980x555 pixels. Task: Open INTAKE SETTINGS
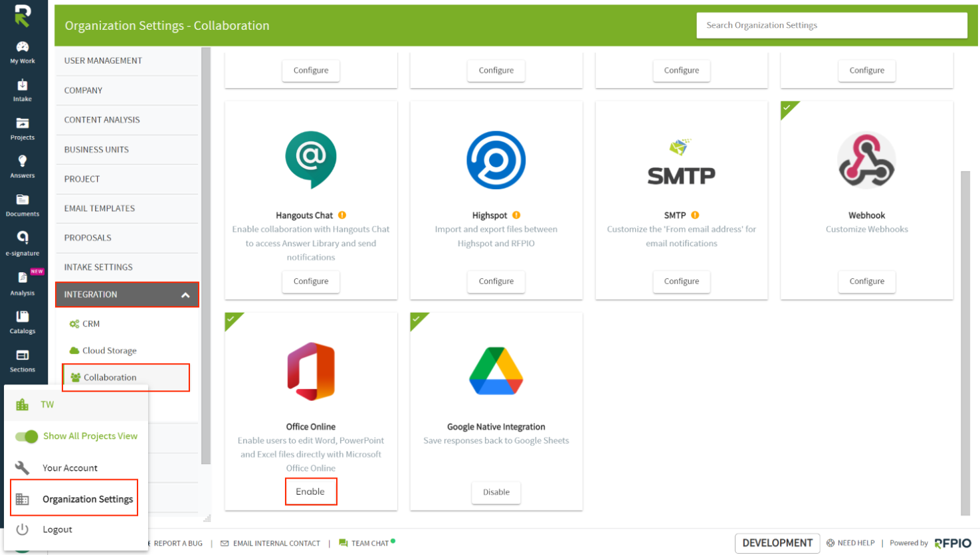click(x=127, y=267)
